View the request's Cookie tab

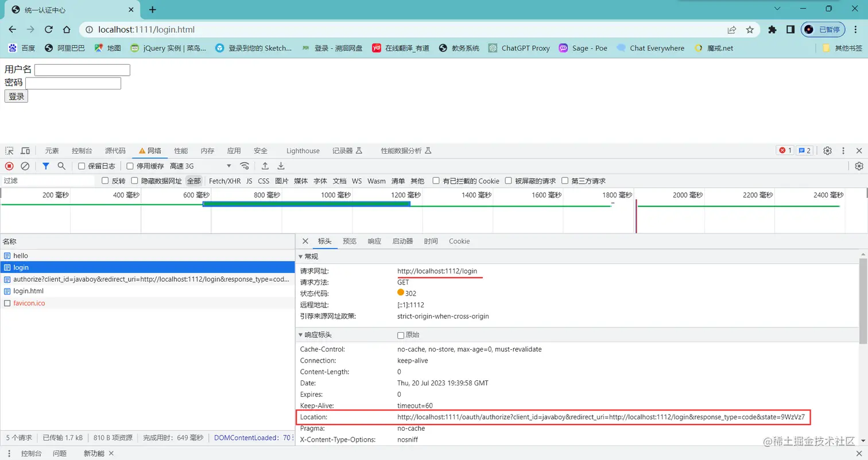click(x=459, y=241)
